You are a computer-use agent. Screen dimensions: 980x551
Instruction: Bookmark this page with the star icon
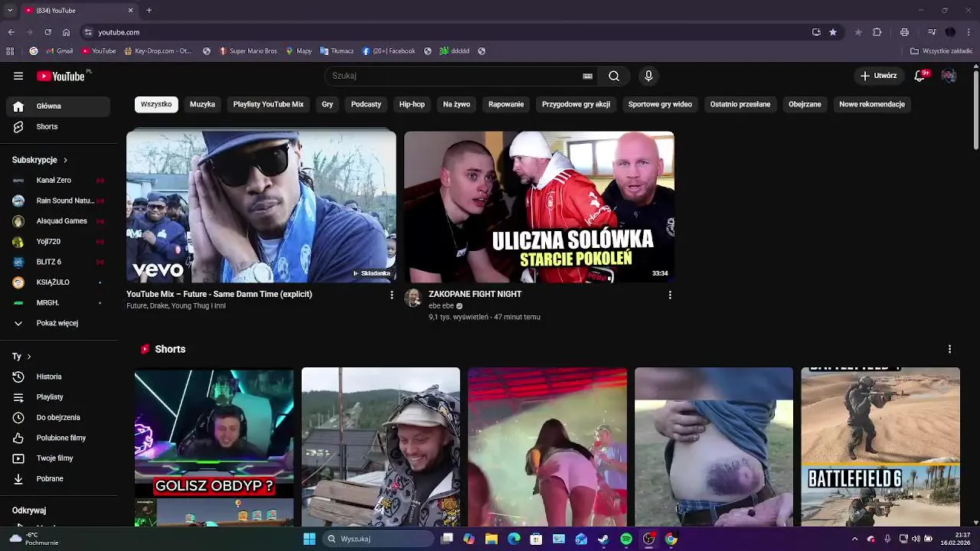pos(833,32)
